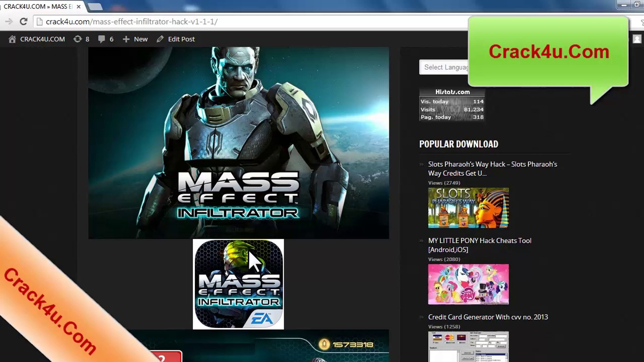Open the comments bubble icon showing 6
Image resolution: width=644 pixels, height=362 pixels.
coord(102,39)
